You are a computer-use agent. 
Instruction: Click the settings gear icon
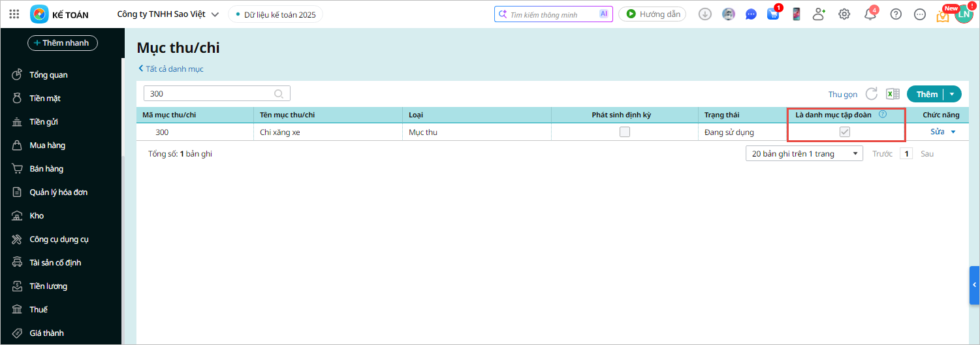[x=844, y=14]
